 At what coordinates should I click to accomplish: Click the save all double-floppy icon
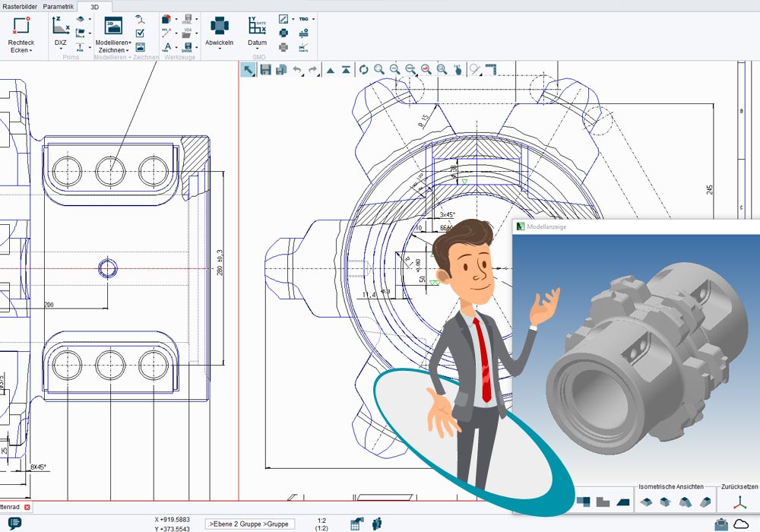coord(281,70)
